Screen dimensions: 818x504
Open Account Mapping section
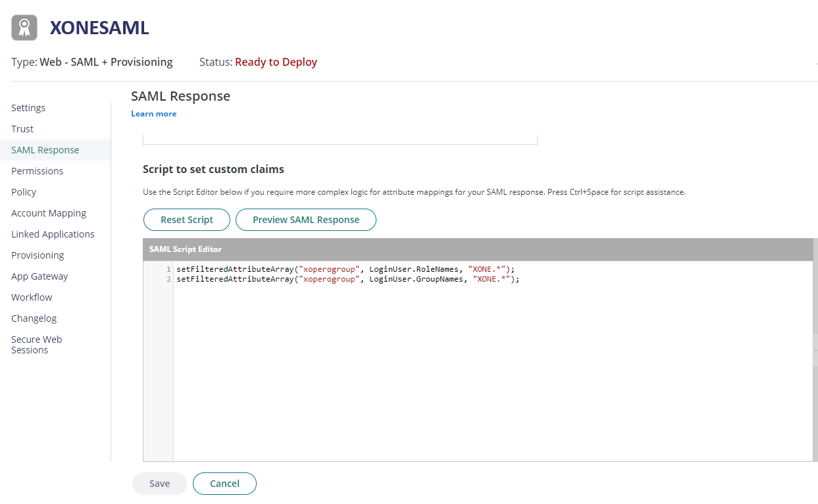(49, 213)
